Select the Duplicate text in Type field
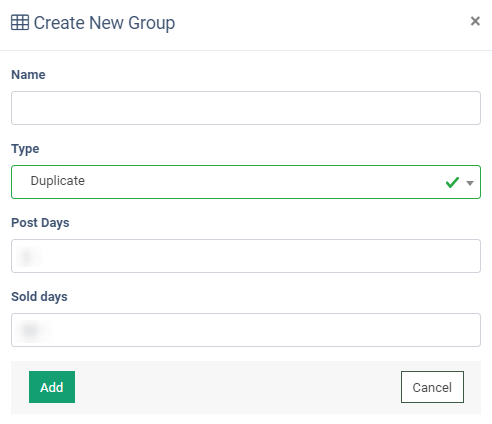 (x=58, y=181)
